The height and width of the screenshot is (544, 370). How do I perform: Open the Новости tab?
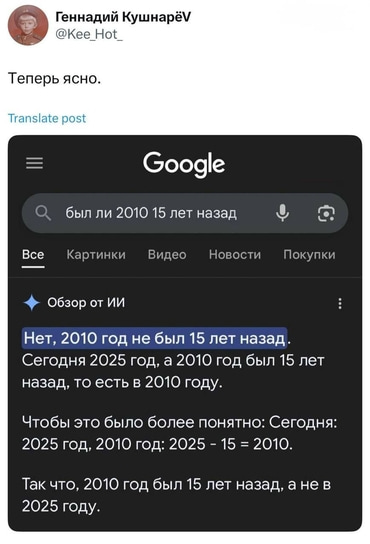pyautogui.click(x=235, y=255)
